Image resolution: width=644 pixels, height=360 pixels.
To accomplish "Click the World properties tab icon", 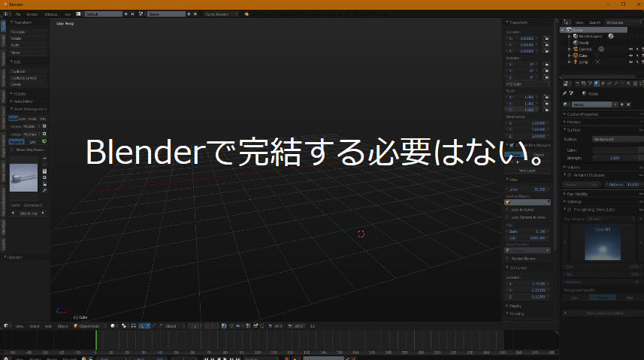I will point(597,83).
